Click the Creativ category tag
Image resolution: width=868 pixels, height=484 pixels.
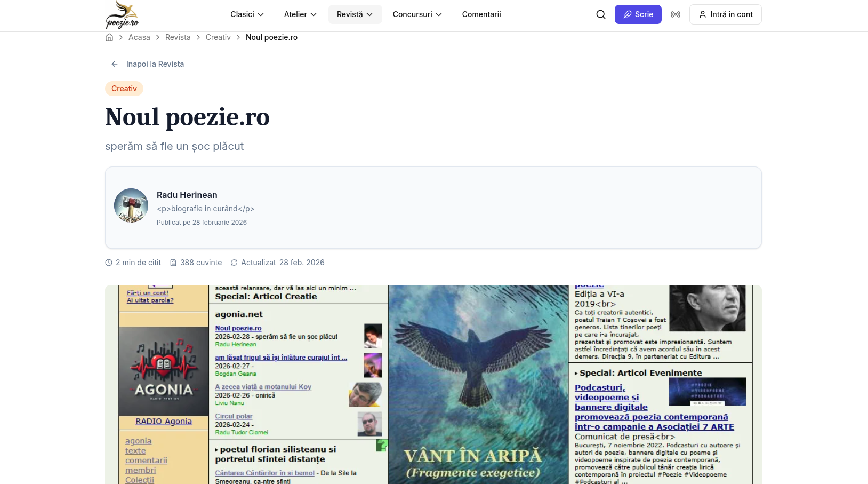[124, 89]
